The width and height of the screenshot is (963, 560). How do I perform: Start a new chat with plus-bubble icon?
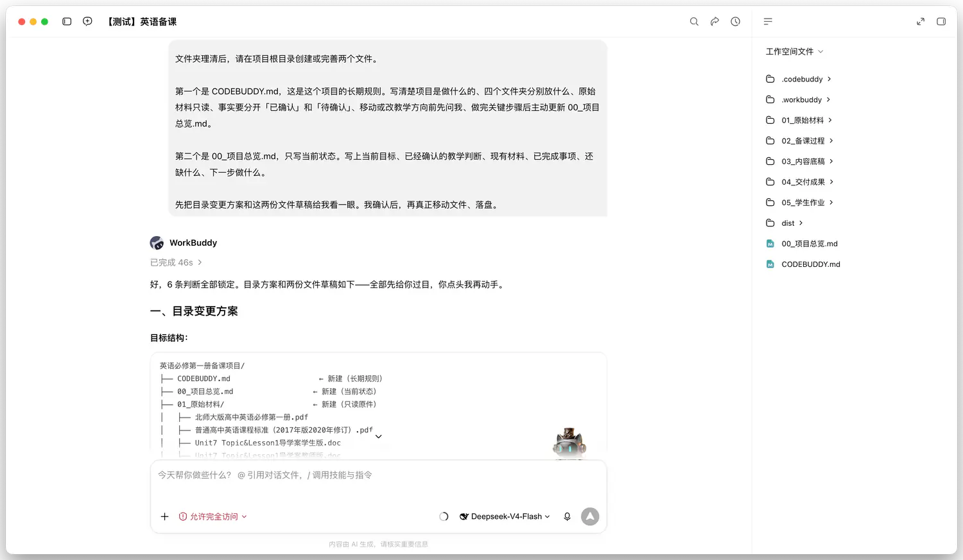[x=88, y=21]
